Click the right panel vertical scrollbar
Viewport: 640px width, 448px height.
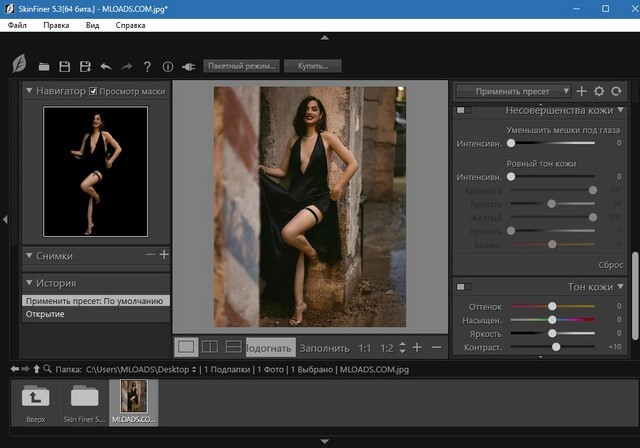(635, 296)
